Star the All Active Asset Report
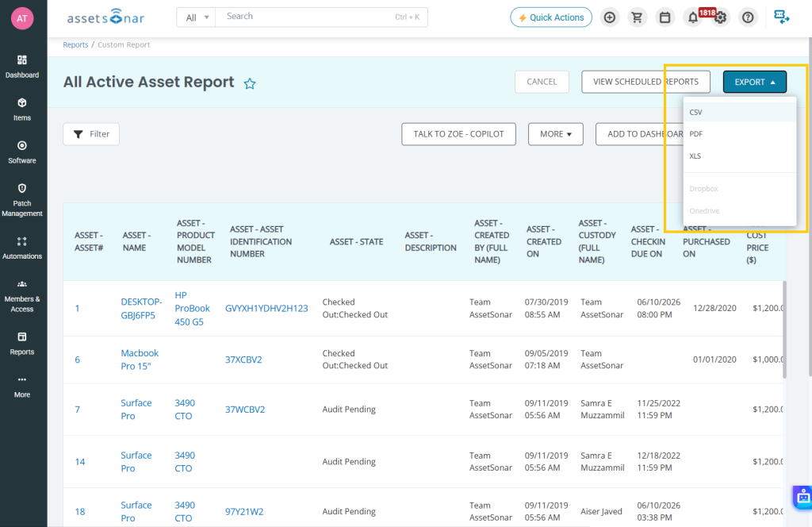Screen dimensions: 812x527 coord(250,83)
